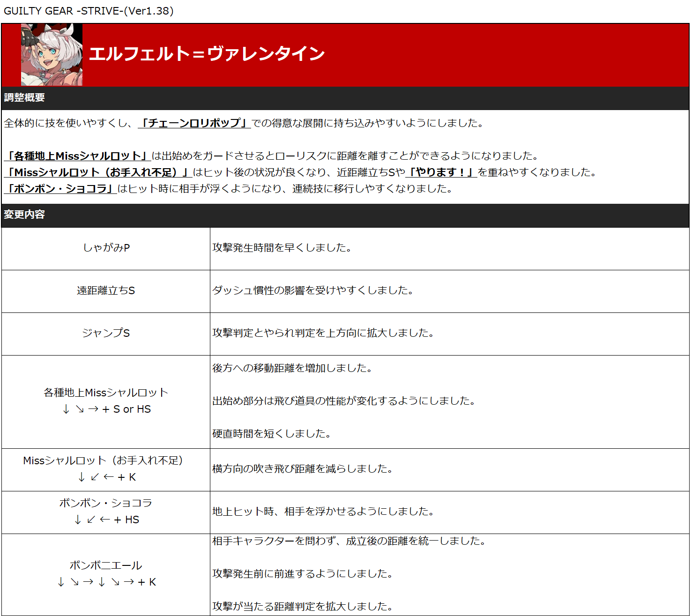Click the エルフェルト=ヴァレンタイン header title
The image size is (691, 616).
tap(207, 54)
